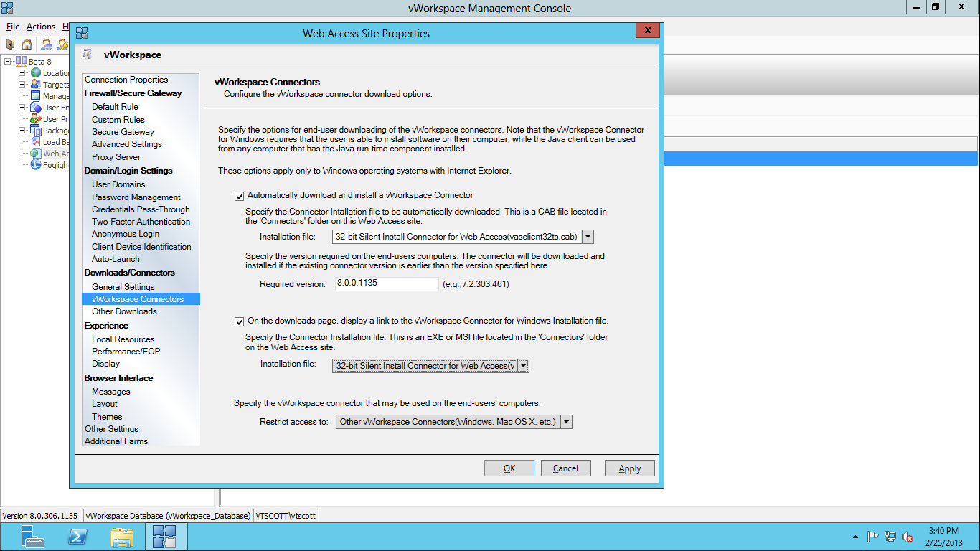Viewport: 980px width, 551px height.
Task: Click the muted volume tray icon
Action: tap(908, 536)
